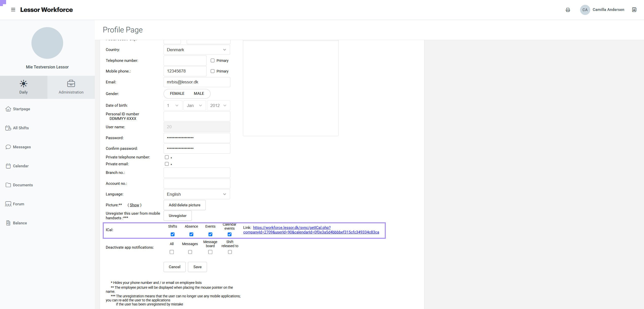Uncheck the ICal Calendar events checkbox

tap(230, 234)
